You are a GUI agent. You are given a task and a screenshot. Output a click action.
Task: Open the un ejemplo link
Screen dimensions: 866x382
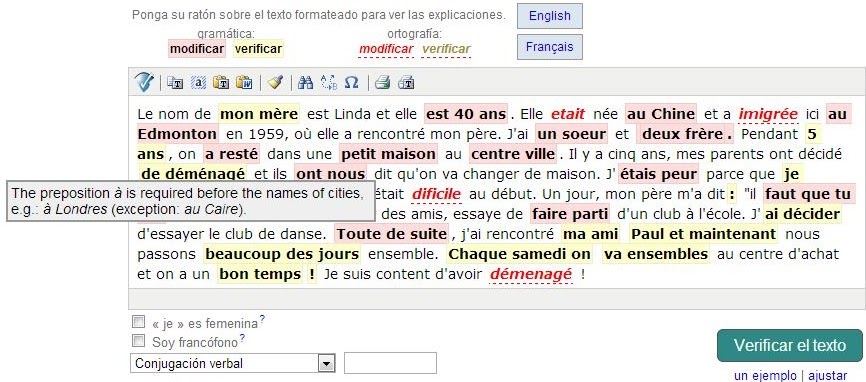coord(765,375)
